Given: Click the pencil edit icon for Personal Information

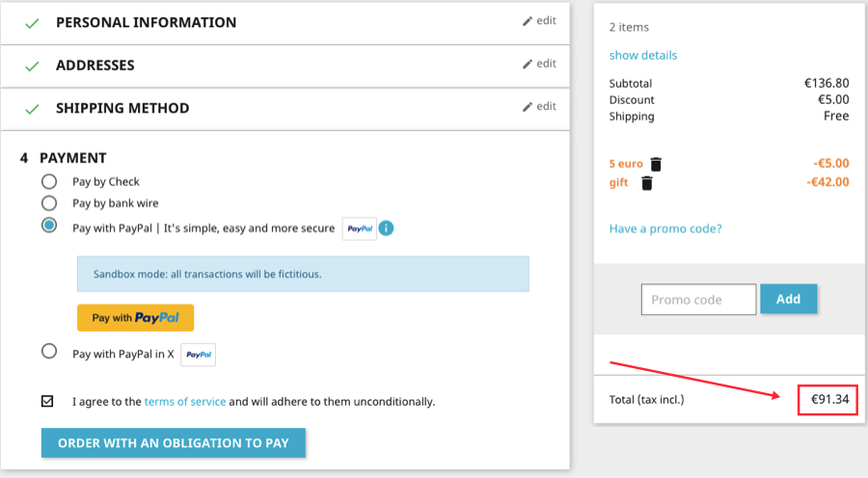Looking at the screenshot, I should coord(528,21).
